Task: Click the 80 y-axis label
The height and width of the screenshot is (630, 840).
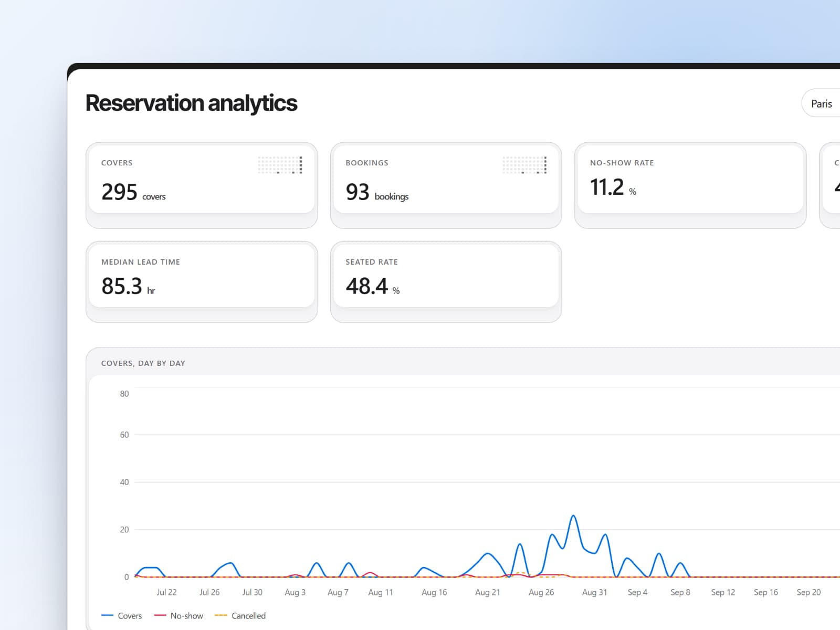Action: 124,394
